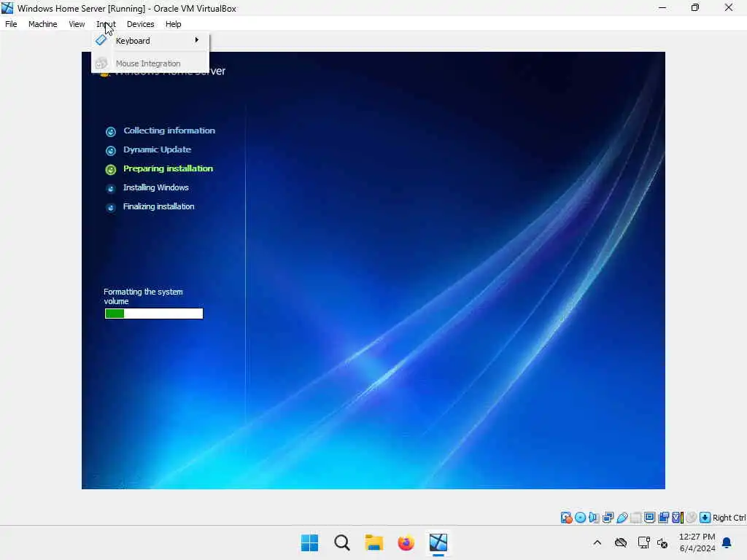Click the Formatting progress bar
Screen dimensions: 747x560
(154, 314)
